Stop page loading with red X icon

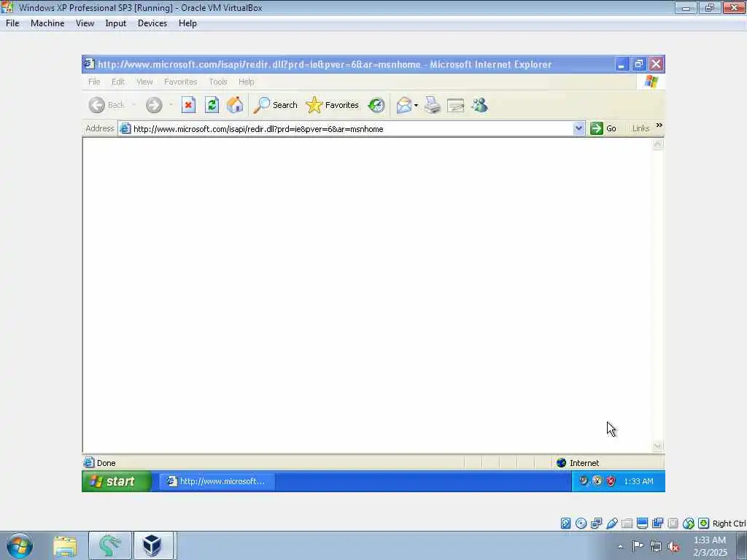189,105
